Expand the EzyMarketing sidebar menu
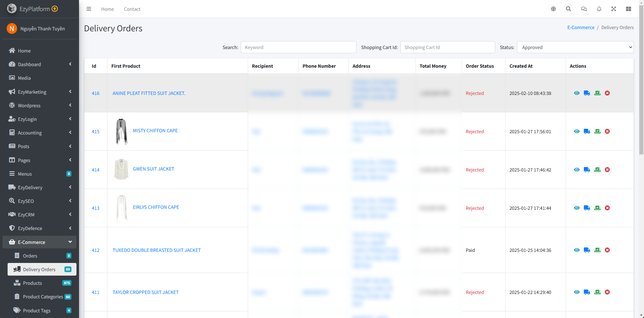 click(39, 92)
